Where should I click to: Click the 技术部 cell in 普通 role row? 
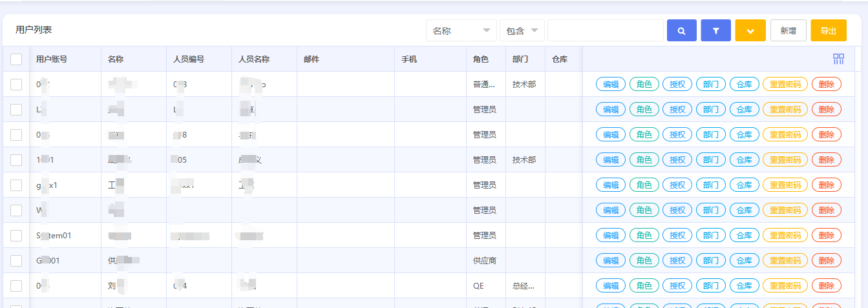pyautogui.click(x=524, y=84)
